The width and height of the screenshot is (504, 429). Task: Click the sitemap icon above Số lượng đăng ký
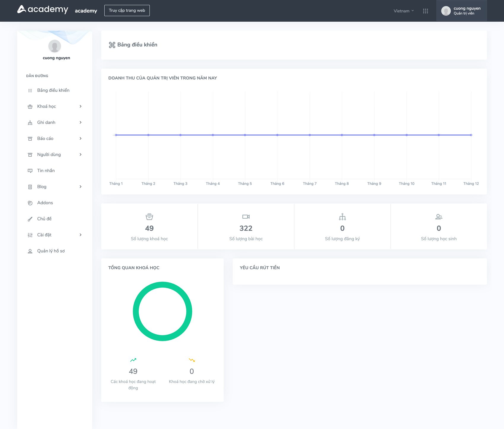(x=342, y=217)
